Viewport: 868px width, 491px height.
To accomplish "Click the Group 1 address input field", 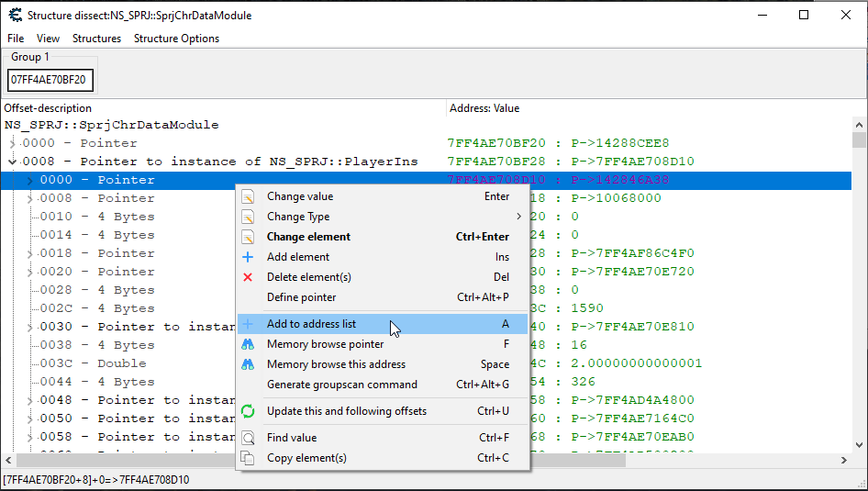I will tap(50, 80).
